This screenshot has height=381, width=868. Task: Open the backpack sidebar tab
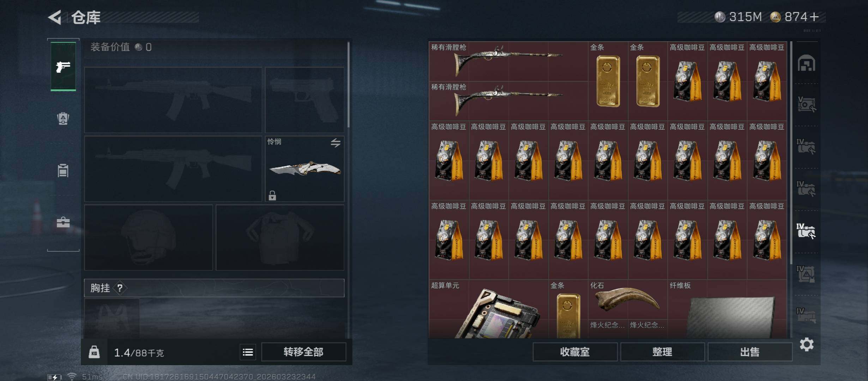63,119
